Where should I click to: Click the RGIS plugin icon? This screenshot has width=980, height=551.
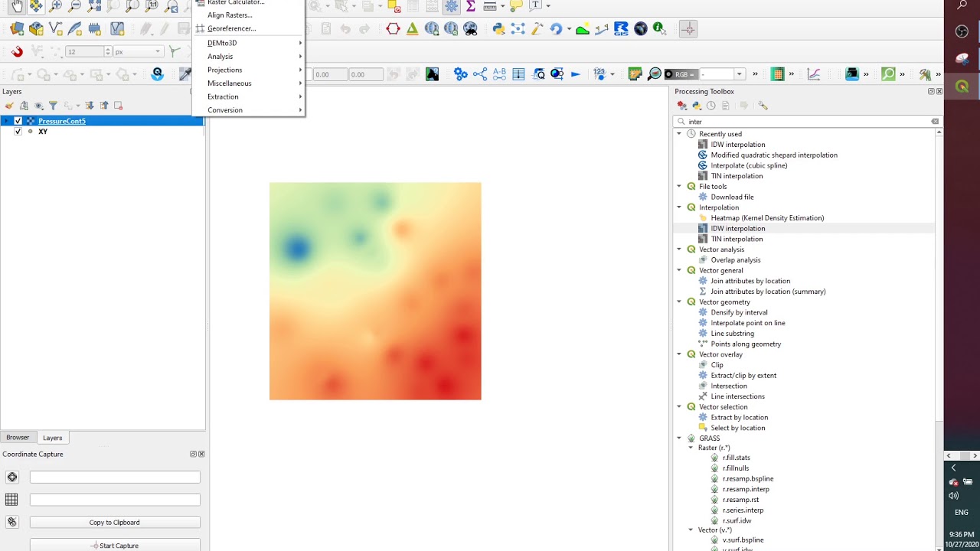click(x=621, y=29)
